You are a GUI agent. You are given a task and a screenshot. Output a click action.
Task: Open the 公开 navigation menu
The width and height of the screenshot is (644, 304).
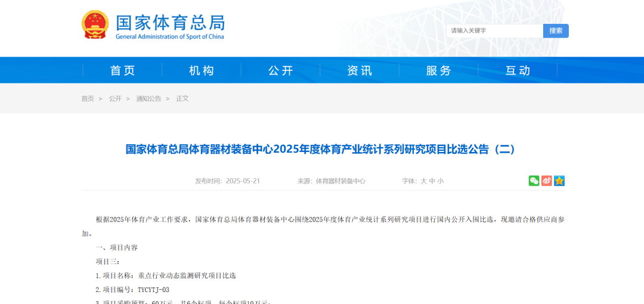tap(281, 71)
